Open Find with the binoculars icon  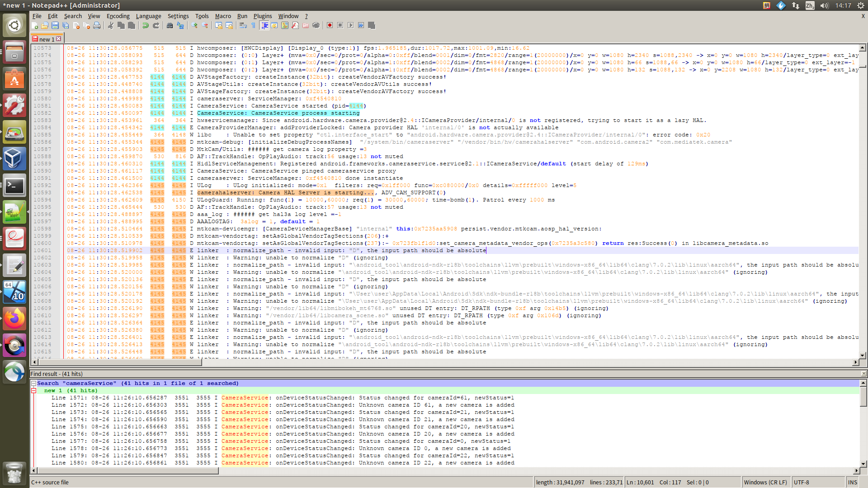pos(170,26)
